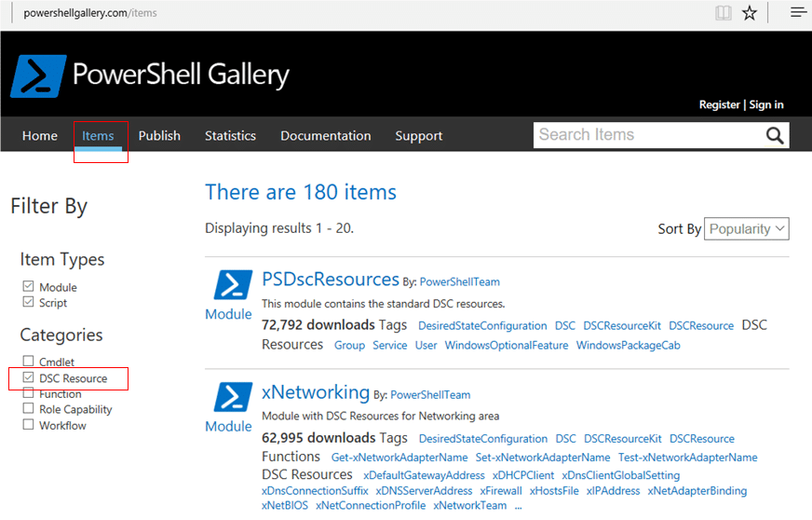
Task: Click the PowerShell Gallery logo icon
Action: point(38,76)
